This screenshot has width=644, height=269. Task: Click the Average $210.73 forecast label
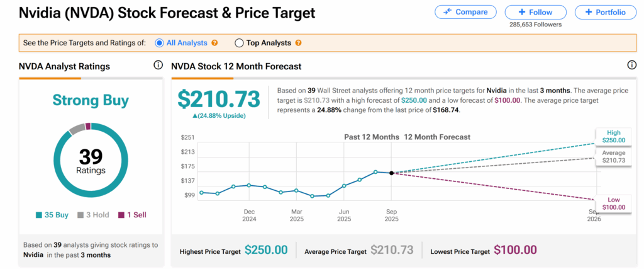click(614, 157)
